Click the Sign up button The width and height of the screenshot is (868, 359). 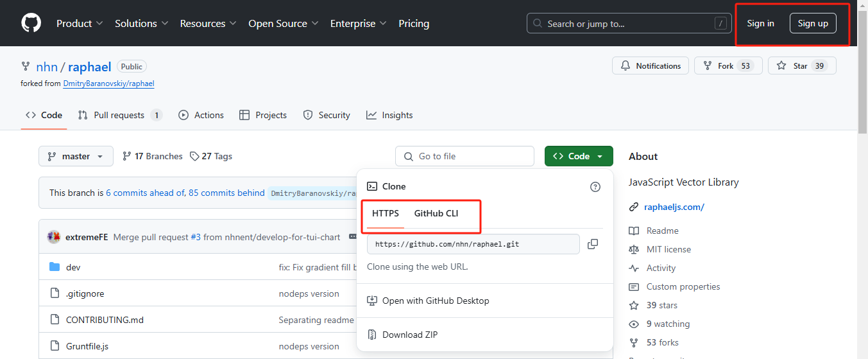click(x=813, y=23)
